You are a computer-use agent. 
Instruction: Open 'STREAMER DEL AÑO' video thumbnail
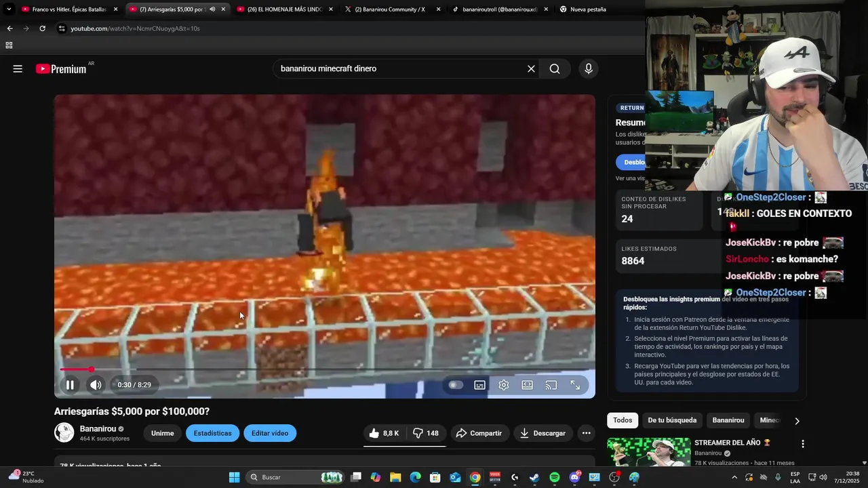point(648,451)
